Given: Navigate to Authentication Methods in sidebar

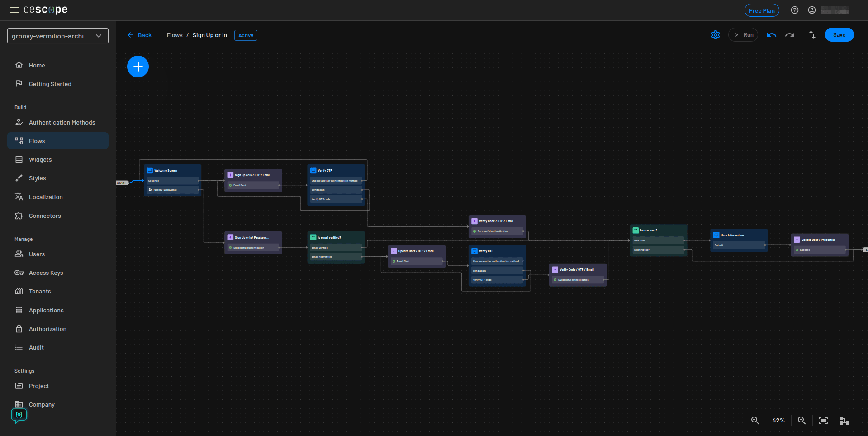Looking at the screenshot, I should tap(62, 122).
